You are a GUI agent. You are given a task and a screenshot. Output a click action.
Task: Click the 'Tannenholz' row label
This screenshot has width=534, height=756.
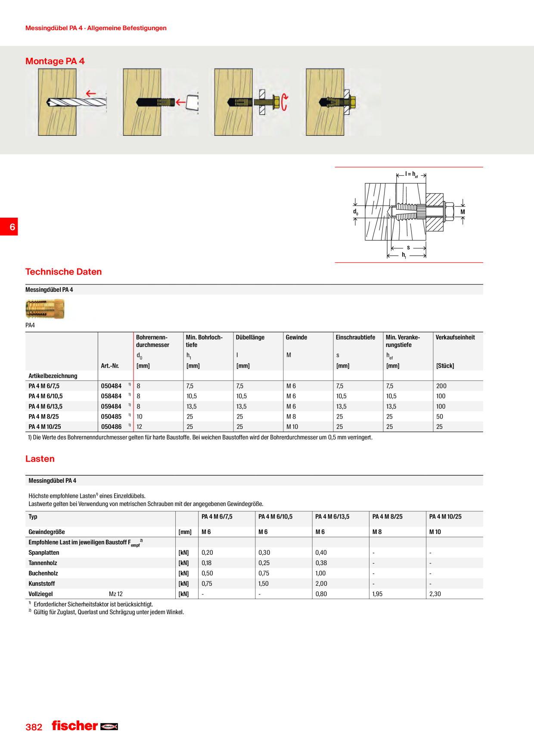coord(43,563)
